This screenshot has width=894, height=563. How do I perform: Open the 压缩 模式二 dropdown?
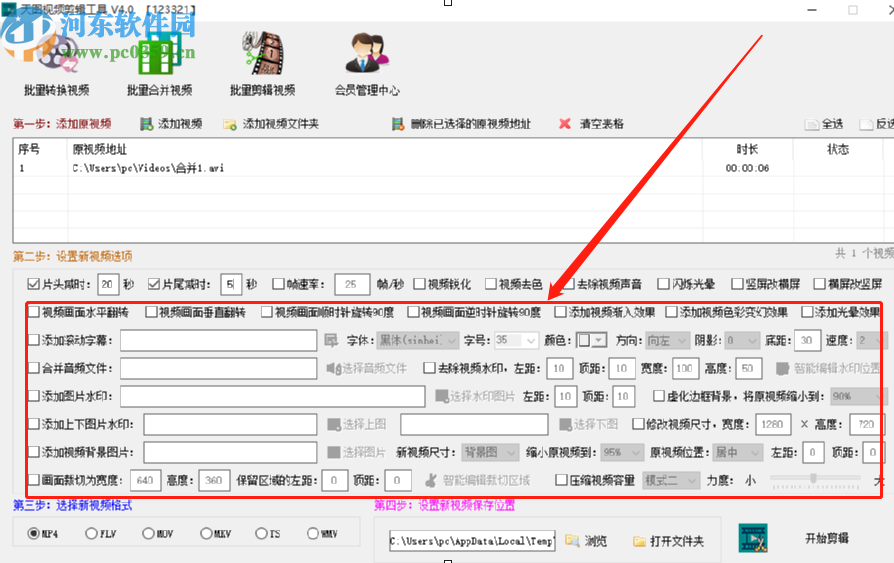click(x=671, y=480)
